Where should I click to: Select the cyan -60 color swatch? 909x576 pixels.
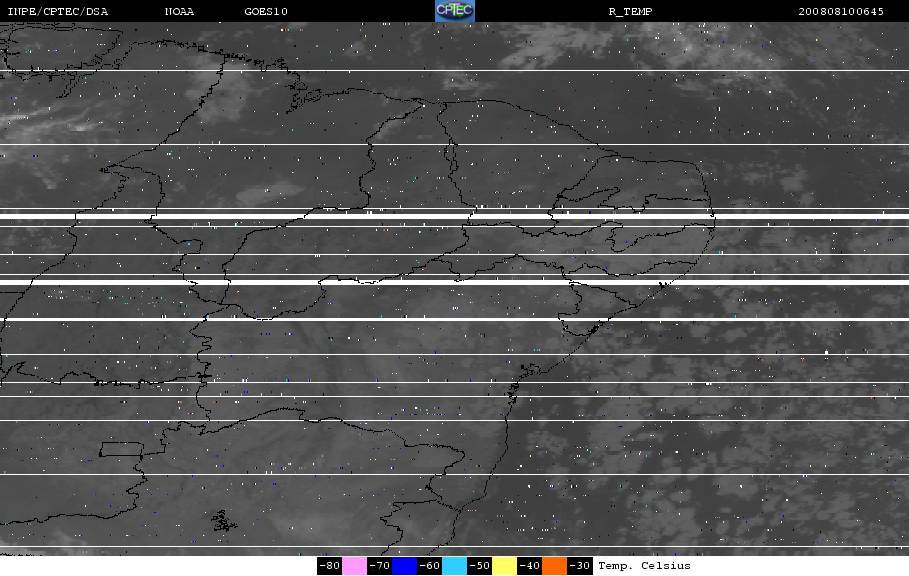coord(454,566)
